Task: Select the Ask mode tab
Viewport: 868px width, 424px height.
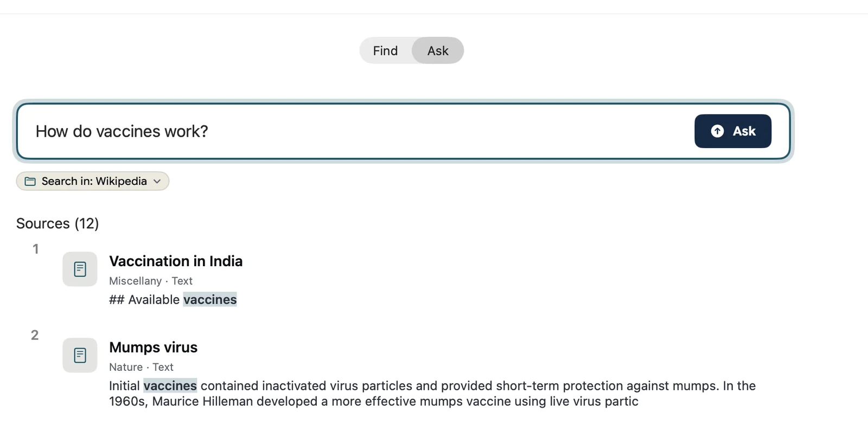Action: coord(438,51)
